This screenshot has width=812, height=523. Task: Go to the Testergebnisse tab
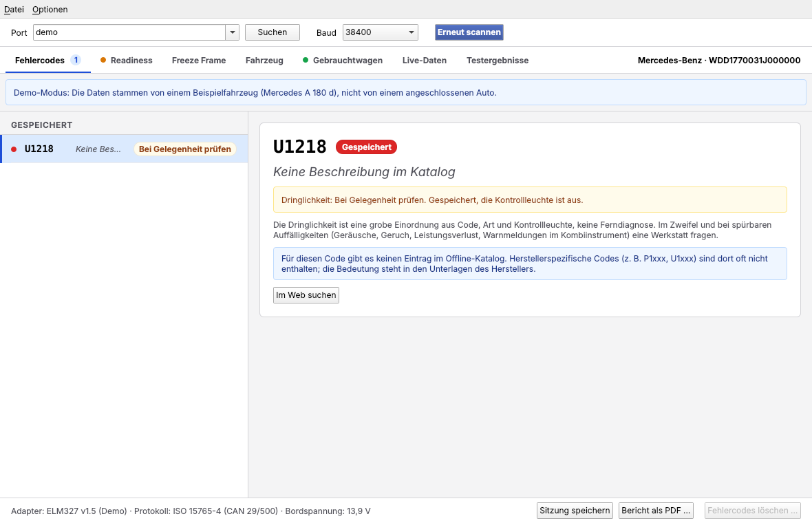click(498, 60)
